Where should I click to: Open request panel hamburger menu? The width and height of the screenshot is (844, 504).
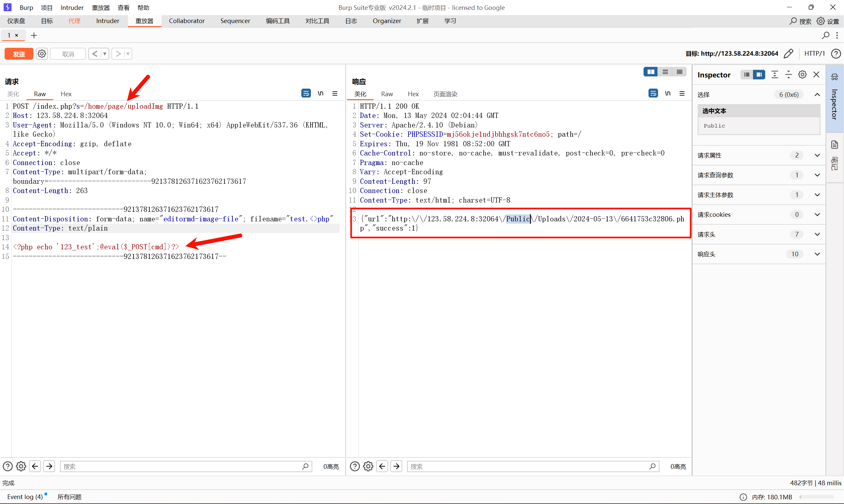pyautogui.click(x=335, y=94)
